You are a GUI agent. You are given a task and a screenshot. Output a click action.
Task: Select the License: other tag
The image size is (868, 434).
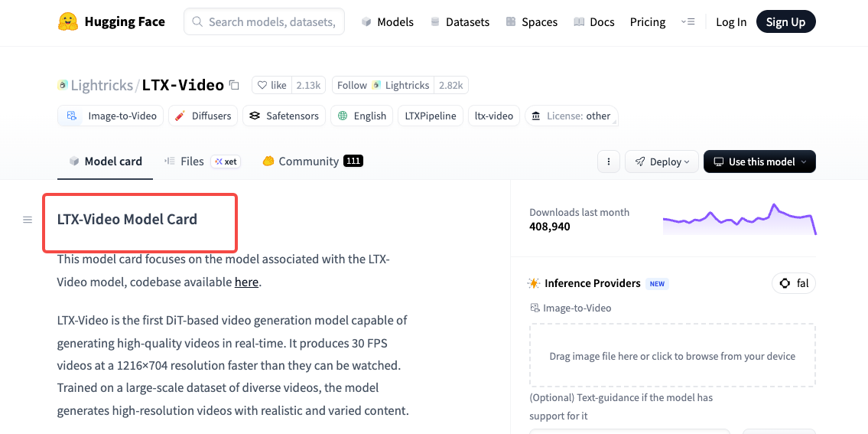pos(571,116)
